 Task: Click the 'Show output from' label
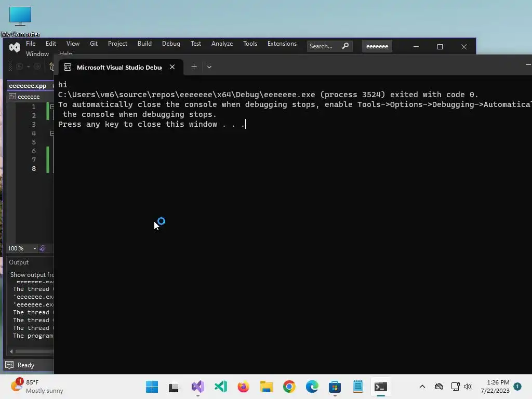(32, 275)
